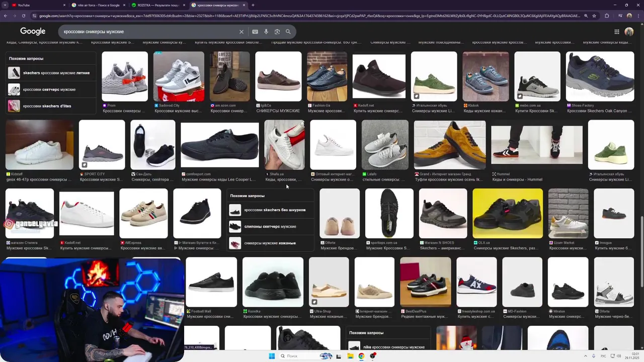
Task: Open the Grand mustard suede shoes image
Action: [450, 145]
